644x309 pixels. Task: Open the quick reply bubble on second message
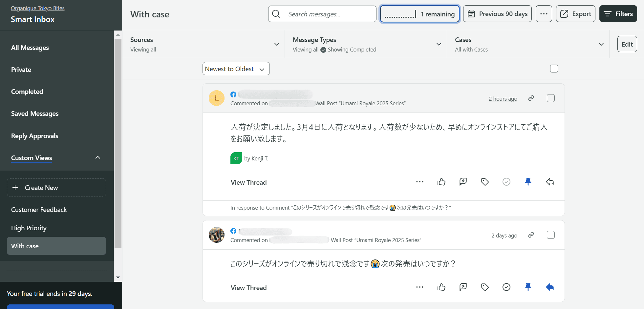point(463,287)
